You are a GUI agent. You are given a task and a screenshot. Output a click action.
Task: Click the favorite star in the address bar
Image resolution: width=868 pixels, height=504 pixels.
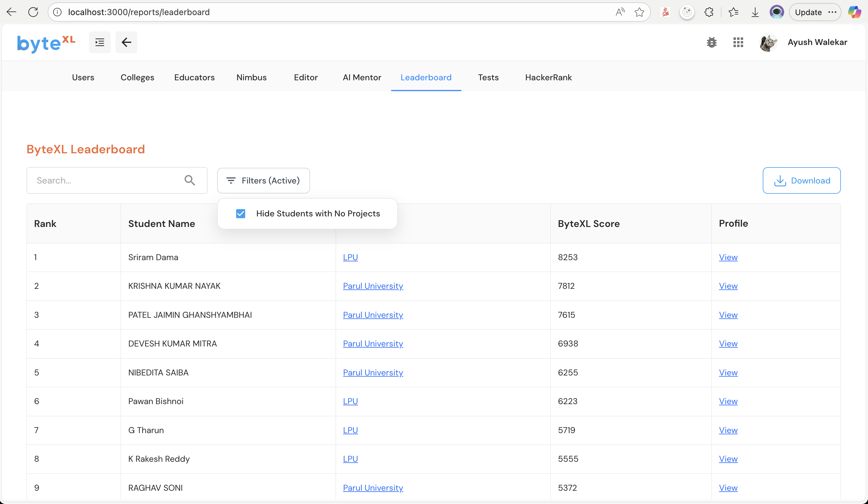639,12
